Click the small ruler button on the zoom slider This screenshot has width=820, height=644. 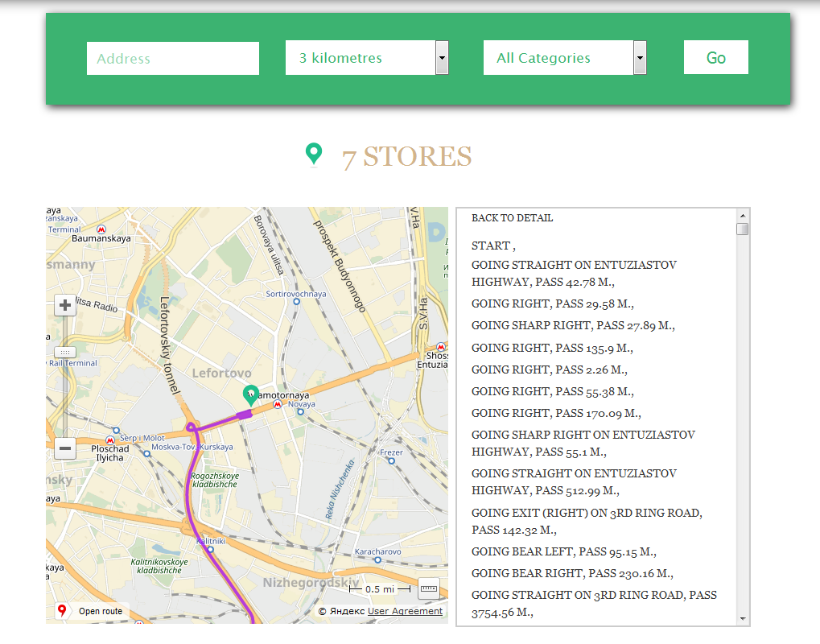pyautogui.click(x=64, y=352)
